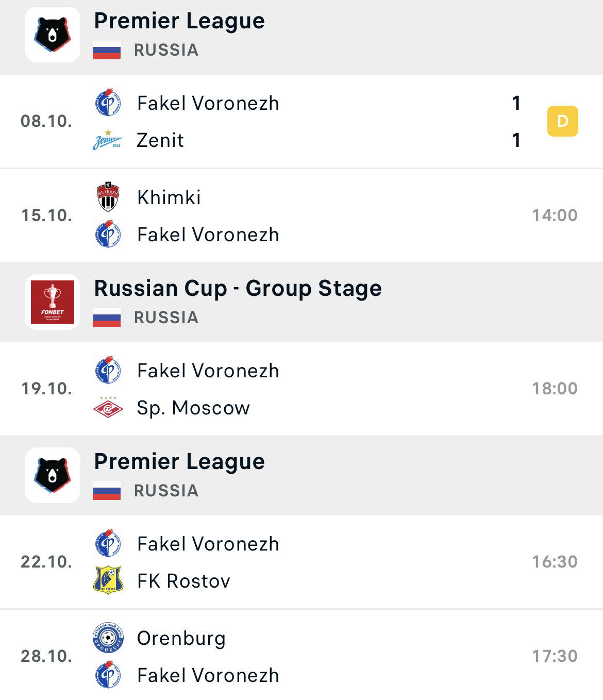The height and width of the screenshot is (700, 603).
Task: Click the FK Rostov club crest
Action: tap(108, 580)
